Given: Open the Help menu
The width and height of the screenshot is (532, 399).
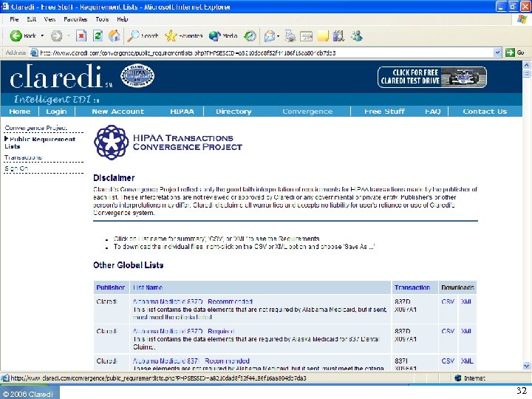Looking at the screenshot, I should (123, 19).
